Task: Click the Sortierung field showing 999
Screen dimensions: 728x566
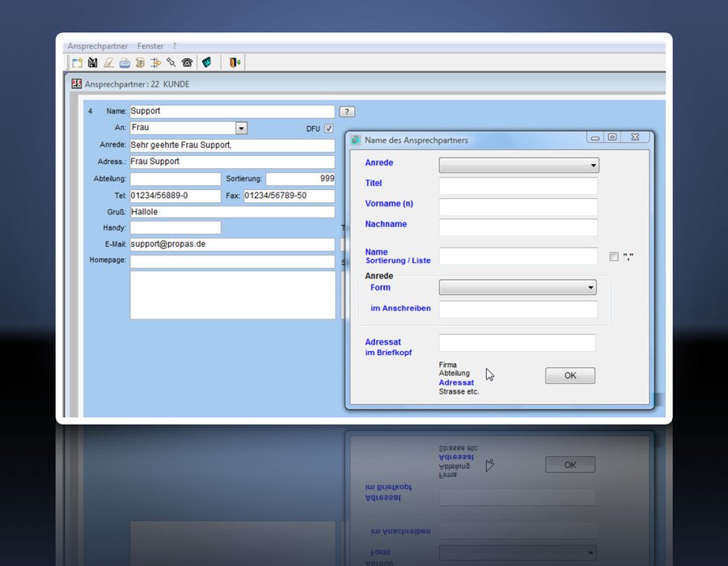Action: (300, 179)
